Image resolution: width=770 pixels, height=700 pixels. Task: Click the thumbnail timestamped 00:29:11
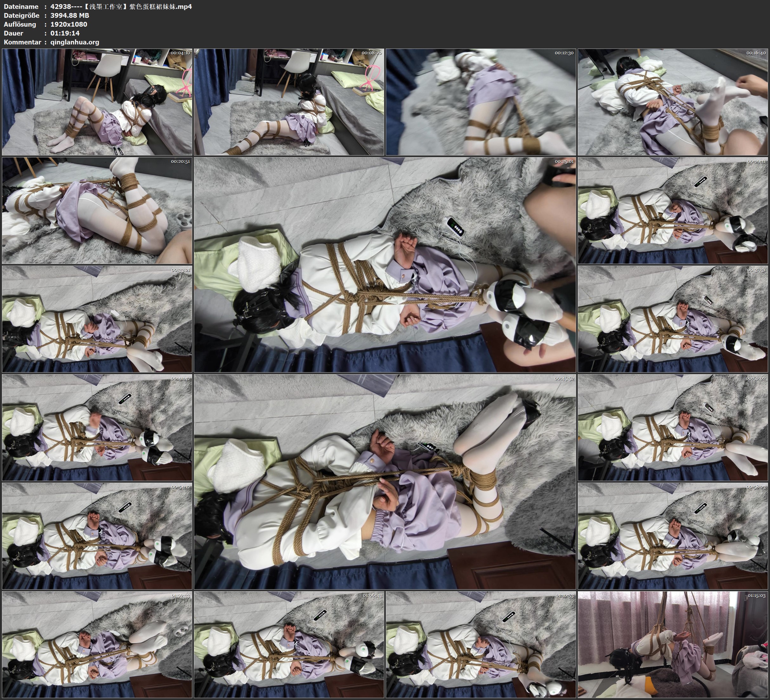point(673,210)
